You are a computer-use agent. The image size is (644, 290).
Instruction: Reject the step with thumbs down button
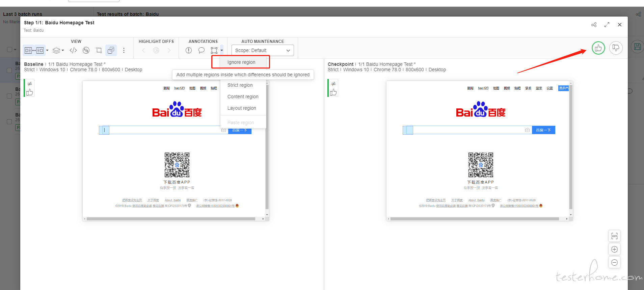pos(616,48)
